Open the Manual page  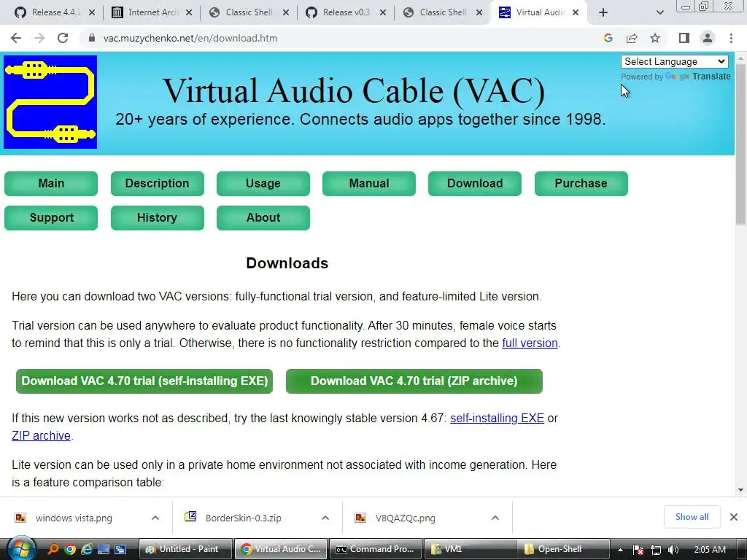368,183
